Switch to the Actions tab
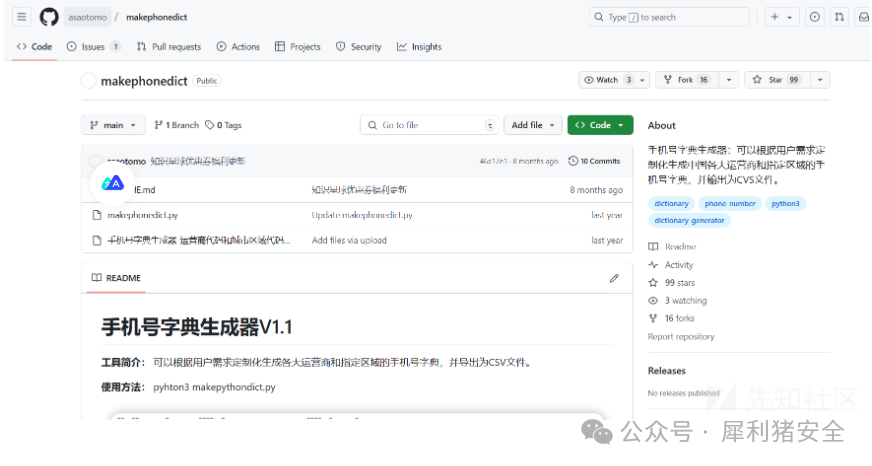Screen dimensions: 872x466 (238, 47)
